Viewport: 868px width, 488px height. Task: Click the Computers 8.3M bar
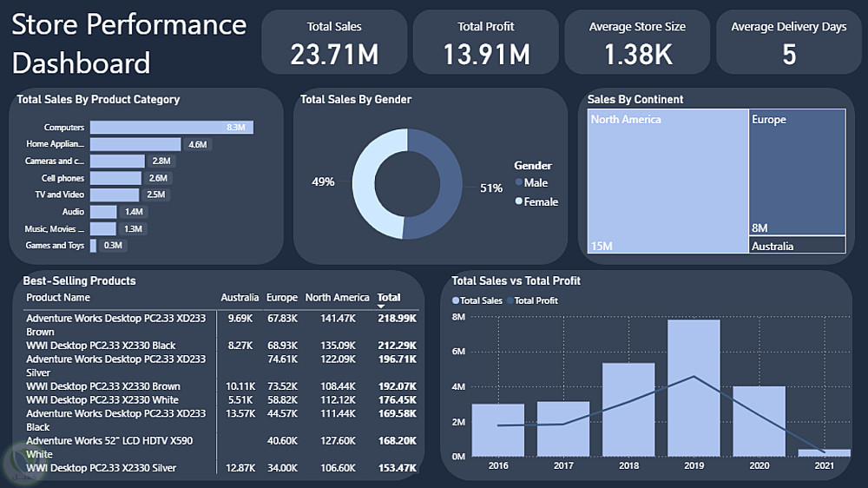[172, 128]
